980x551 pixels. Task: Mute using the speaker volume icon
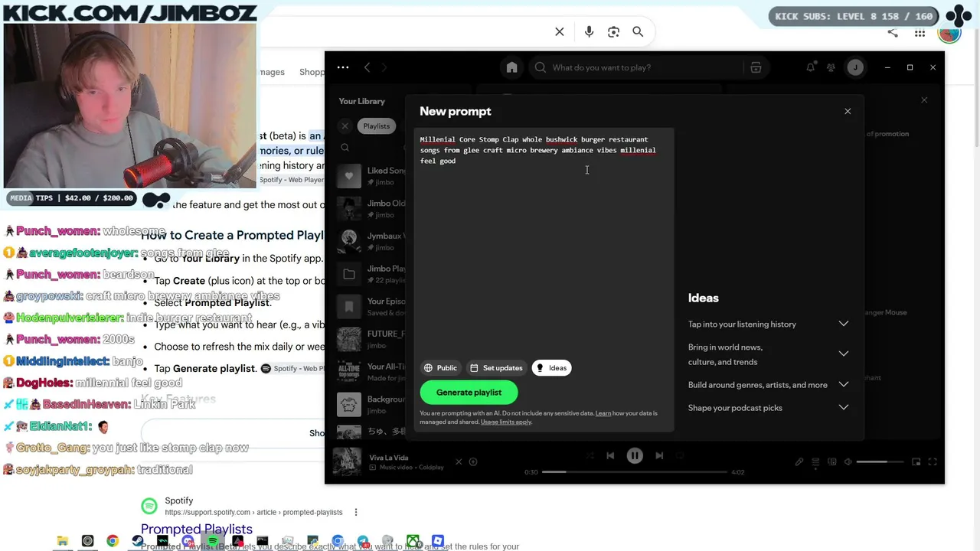click(848, 461)
